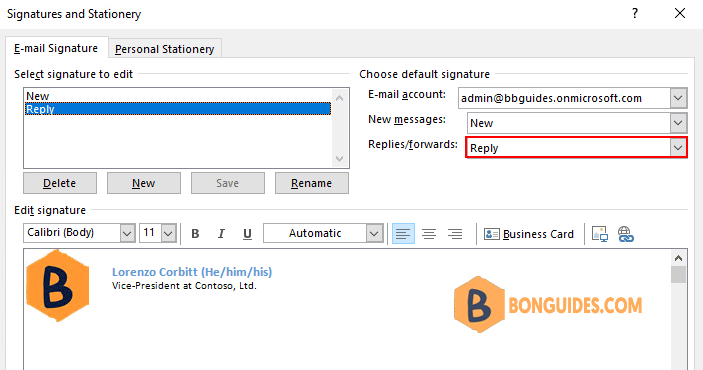Open the font size 11 dropdown

[x=169, y=233]
